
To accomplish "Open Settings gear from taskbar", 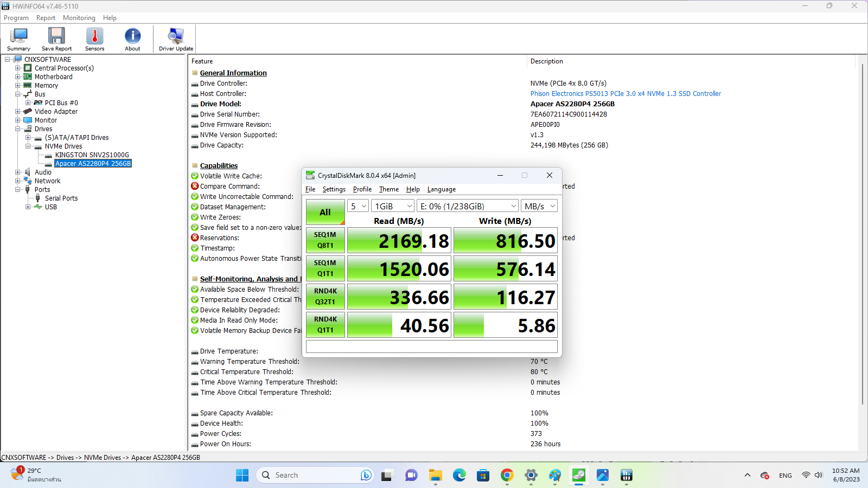I will pyautogui.click(x=531, y=476).
